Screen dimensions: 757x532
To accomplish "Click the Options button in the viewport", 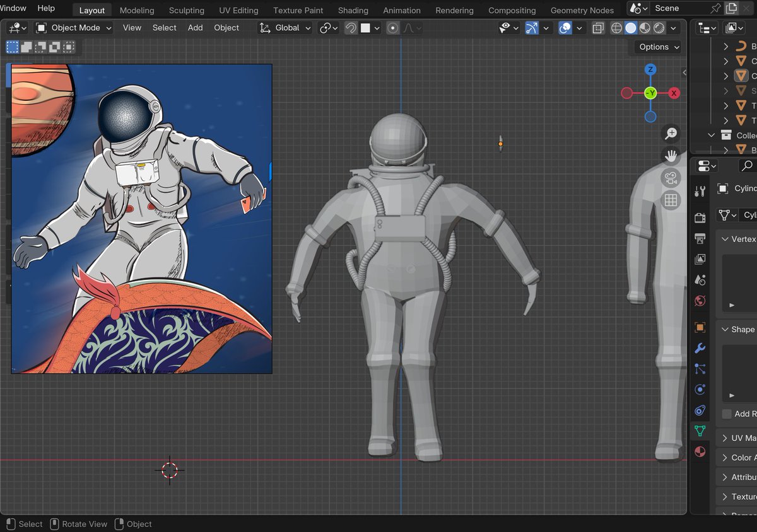I will [656, 47].
